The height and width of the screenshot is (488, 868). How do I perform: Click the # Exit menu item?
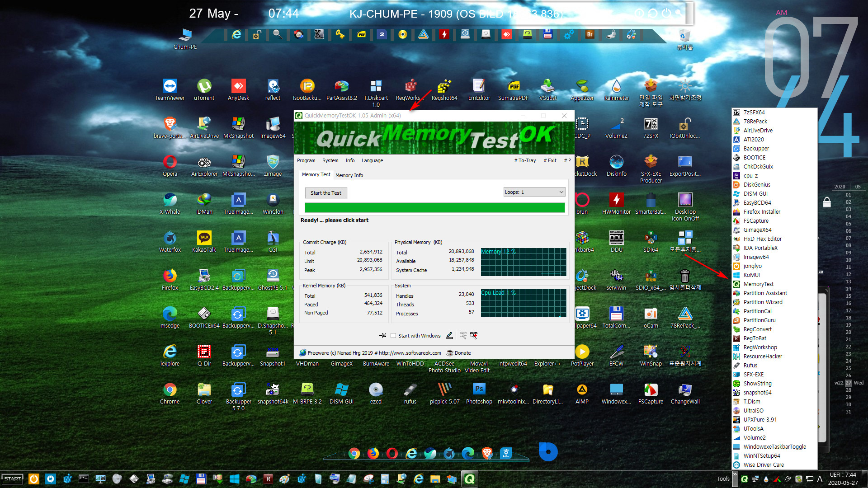[x=550, y=160]
